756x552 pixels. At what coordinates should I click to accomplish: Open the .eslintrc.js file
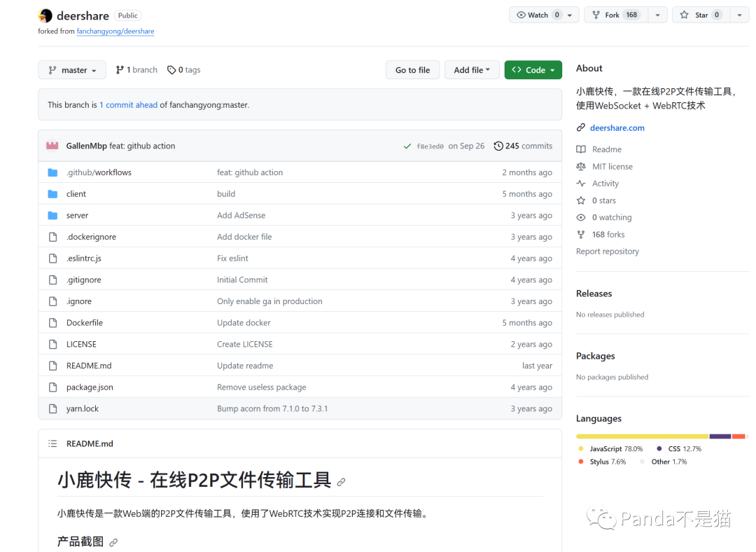(x=84, y=258)
